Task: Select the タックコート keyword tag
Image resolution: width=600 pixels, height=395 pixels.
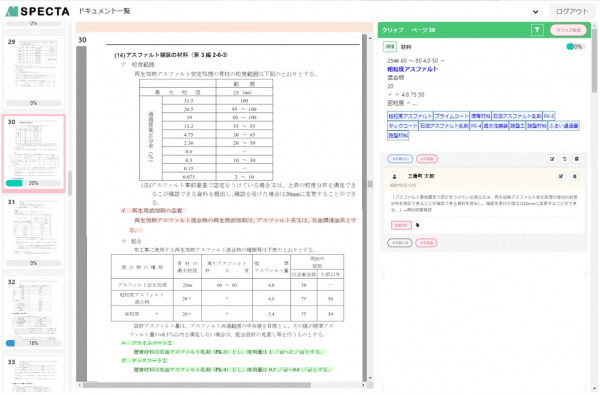Action: [403, 126]
